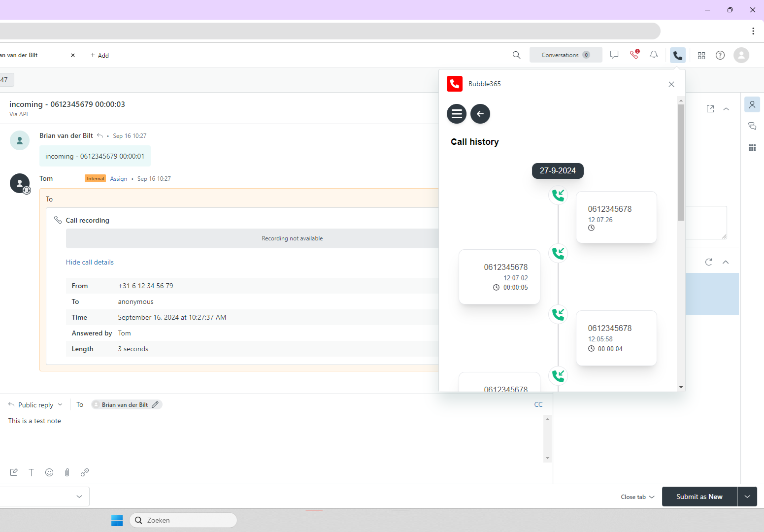Toggle the Bubble365 phone app panel
764x532 pixels.
pos(678,55)
